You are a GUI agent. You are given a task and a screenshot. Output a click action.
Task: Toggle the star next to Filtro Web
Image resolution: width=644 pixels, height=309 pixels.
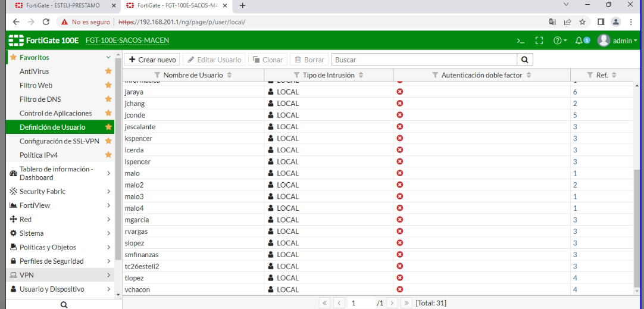pos(108,85)
